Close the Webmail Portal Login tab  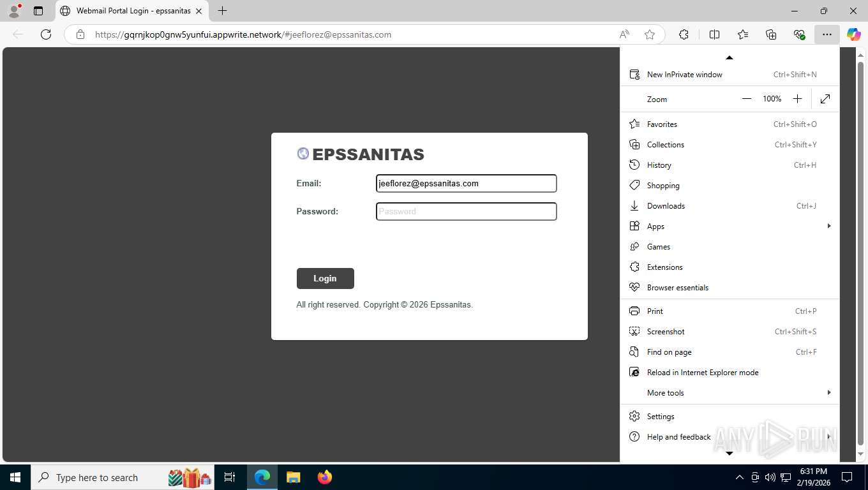(198, 11)
